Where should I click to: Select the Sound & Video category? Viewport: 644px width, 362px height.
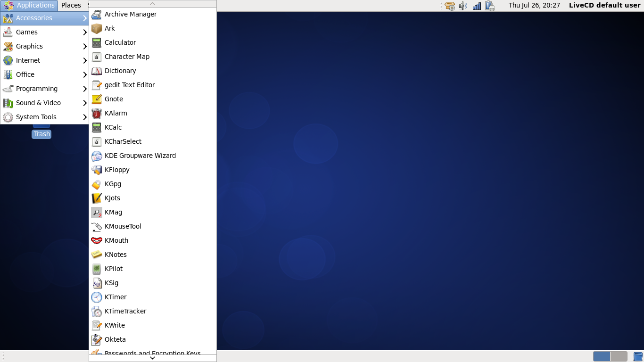pos(45,103)
